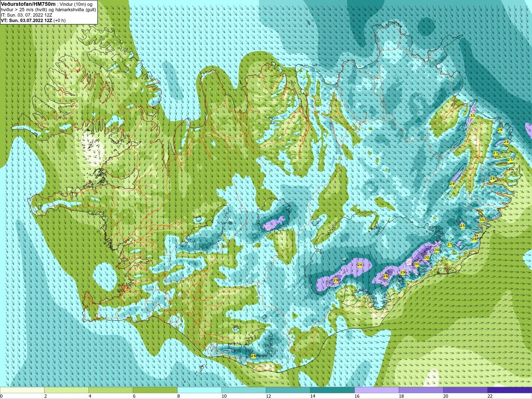Viewport: 532px width, 399px height.
Task: Select the 10–12 turquoise legend swatch
Action: [x=244, y=390]
